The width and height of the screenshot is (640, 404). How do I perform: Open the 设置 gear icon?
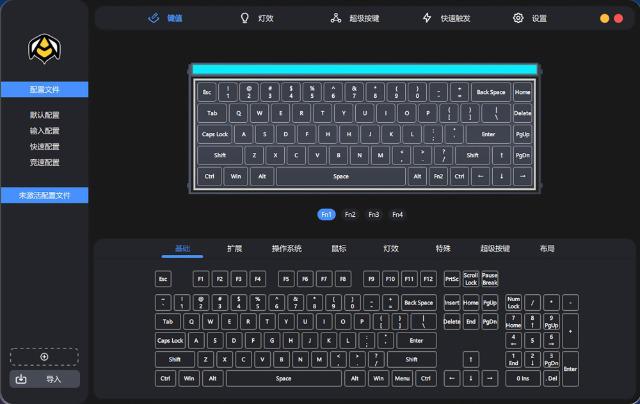coord(518,18)
